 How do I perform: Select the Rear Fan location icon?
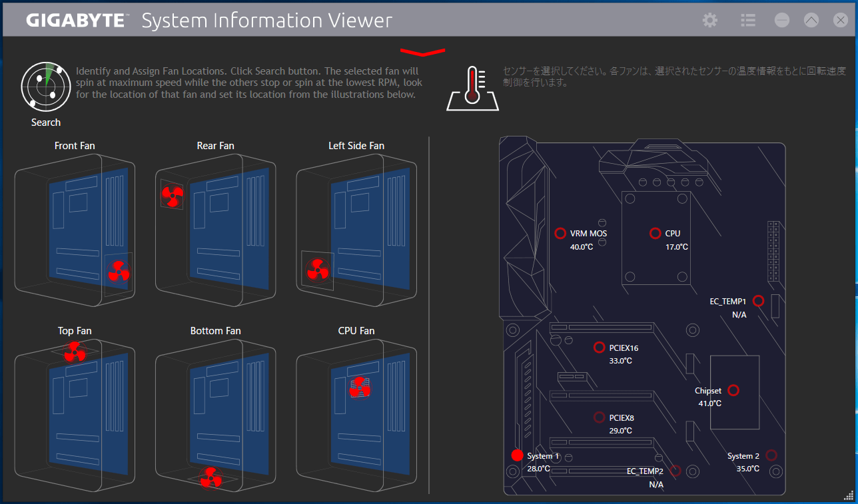pos(172,196)
